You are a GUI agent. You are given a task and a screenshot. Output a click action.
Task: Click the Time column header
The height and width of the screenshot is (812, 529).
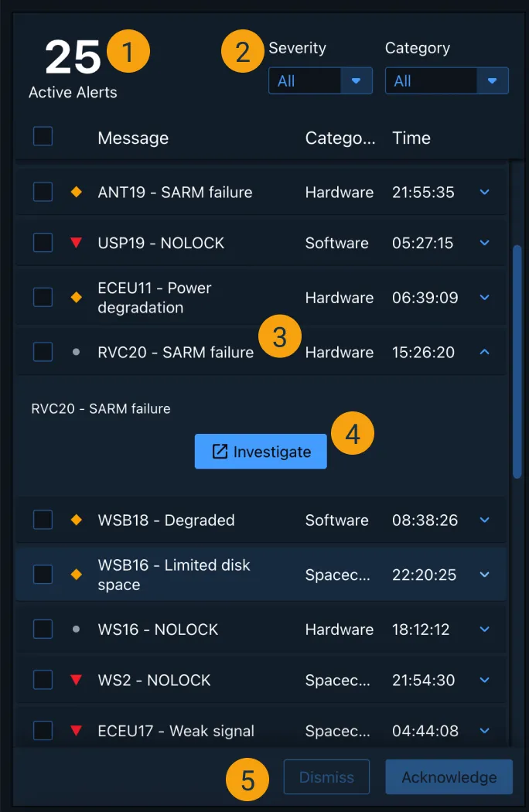pos(411,138)
